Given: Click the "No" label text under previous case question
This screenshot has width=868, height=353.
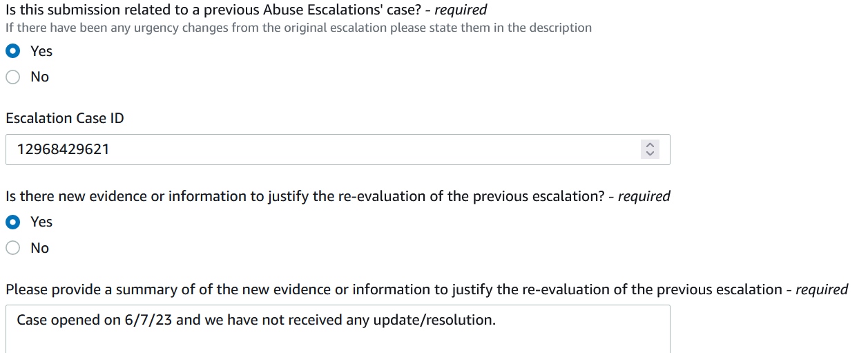Looking at the screenshot, I should [40, 77].
